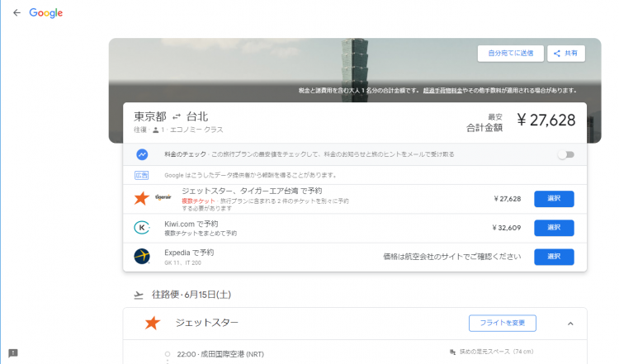Toggle the 料金のチェック price tracking switch
Image resolution: width=619 pixels, height=364 pixels.
point(566,154)
